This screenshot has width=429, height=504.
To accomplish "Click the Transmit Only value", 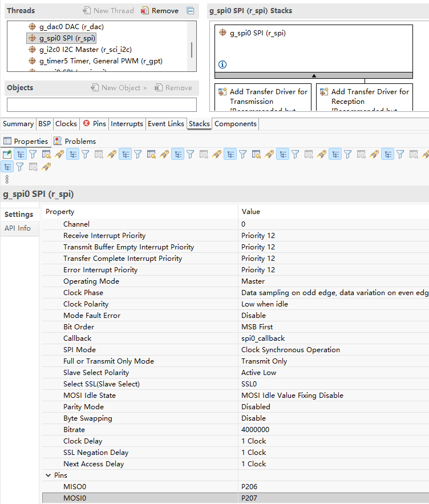I will point(334,361).
